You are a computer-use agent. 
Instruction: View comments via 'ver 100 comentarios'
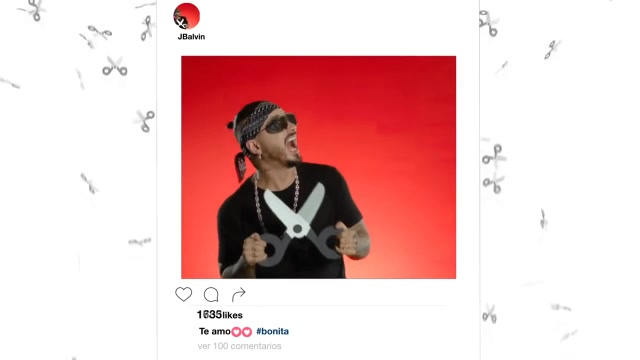(x=240, y=346)
